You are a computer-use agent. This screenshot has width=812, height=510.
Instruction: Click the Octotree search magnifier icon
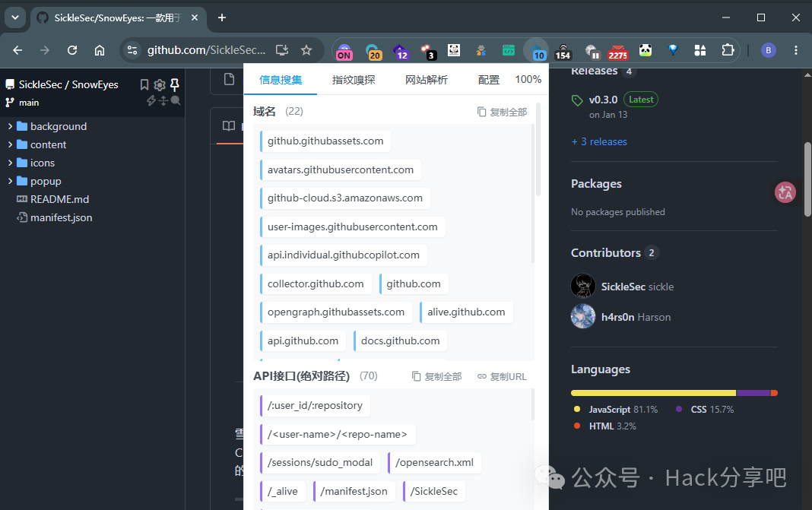coord(176,100)
